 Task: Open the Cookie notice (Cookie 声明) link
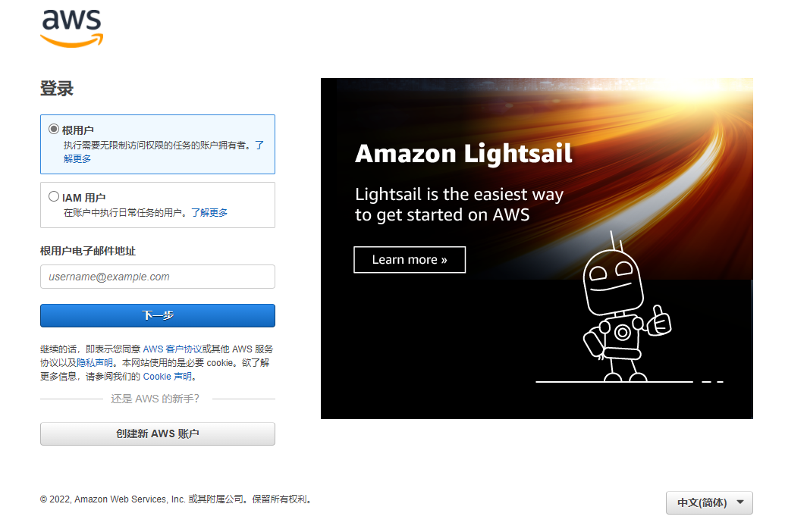(x=167, y=376)
